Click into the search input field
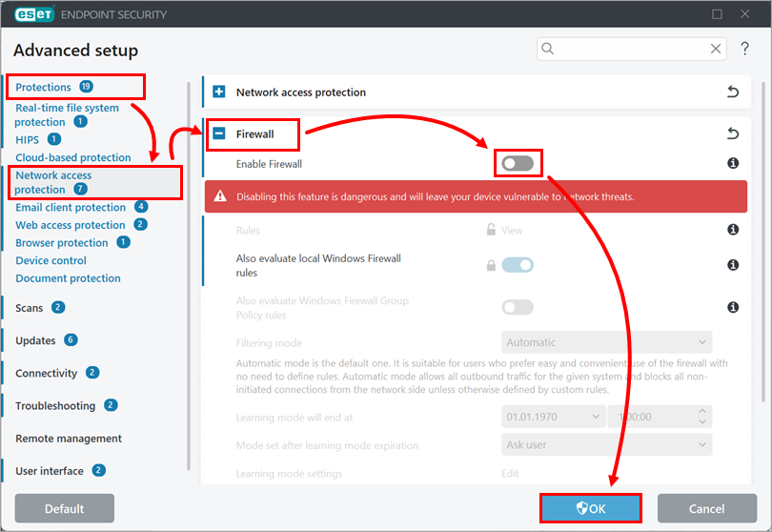 (631, 49)
